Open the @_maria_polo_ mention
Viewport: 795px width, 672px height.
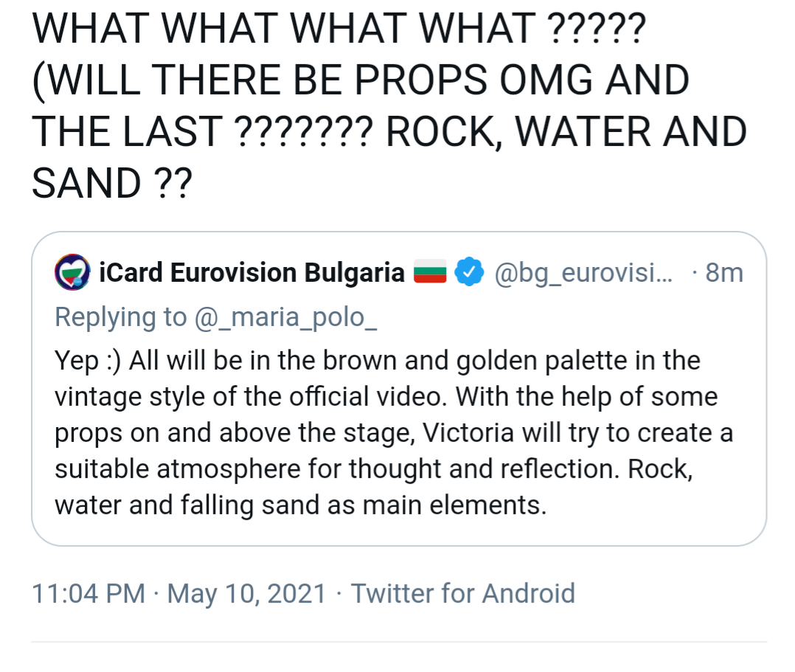286,317
